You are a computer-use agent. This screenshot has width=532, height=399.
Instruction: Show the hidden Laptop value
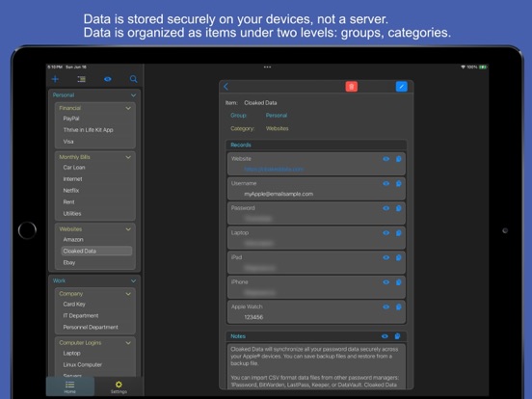click(x=386, y=233)
